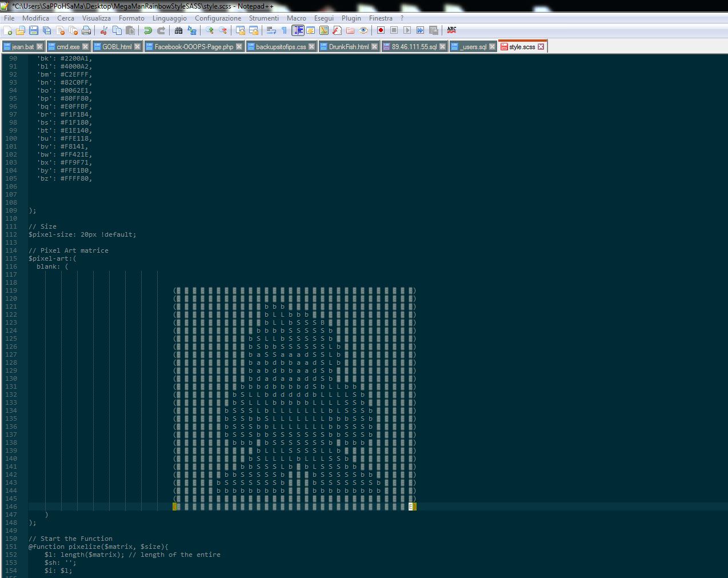Open the Esegui menu
This screenshot has width=728, height=578.
pyautogui.click(x=324, y=18)
